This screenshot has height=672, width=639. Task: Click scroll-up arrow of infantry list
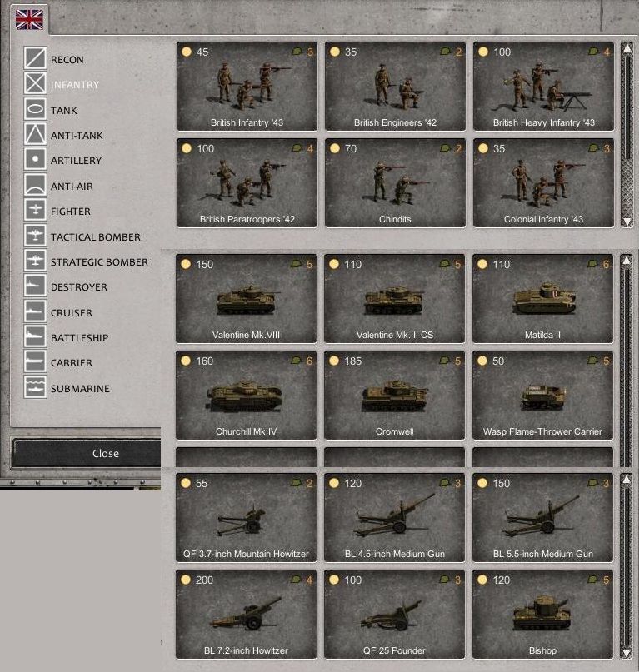pos(627,48)
